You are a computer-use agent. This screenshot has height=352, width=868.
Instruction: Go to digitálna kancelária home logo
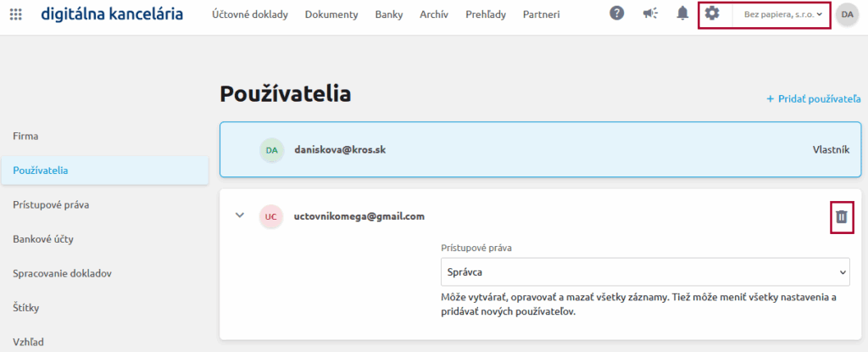[x=111, y=14]
